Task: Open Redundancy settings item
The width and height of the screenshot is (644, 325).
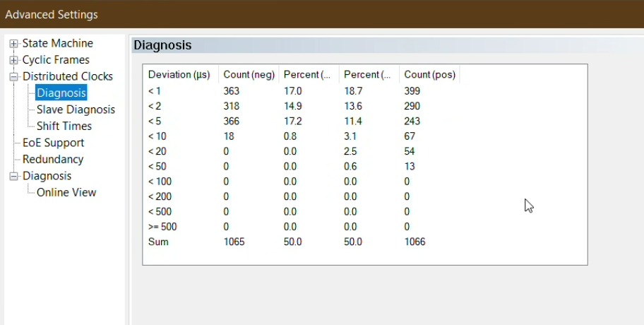Action: coord(52,160)
